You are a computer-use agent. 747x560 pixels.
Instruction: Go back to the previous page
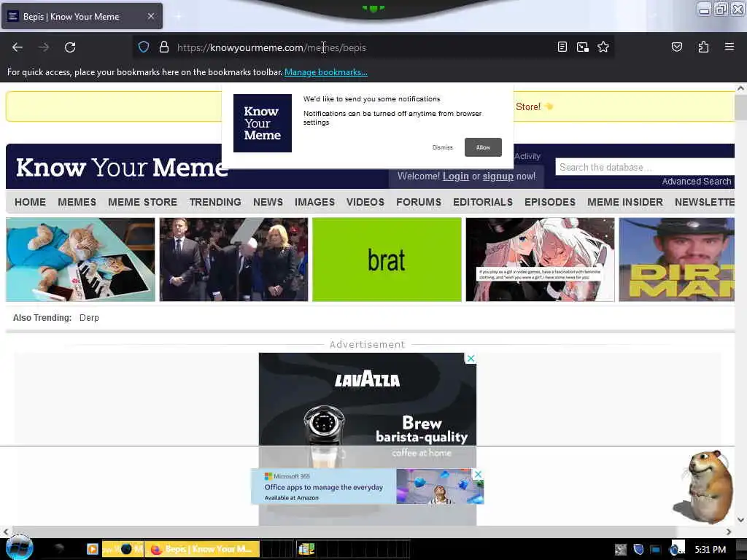[18, 47]
